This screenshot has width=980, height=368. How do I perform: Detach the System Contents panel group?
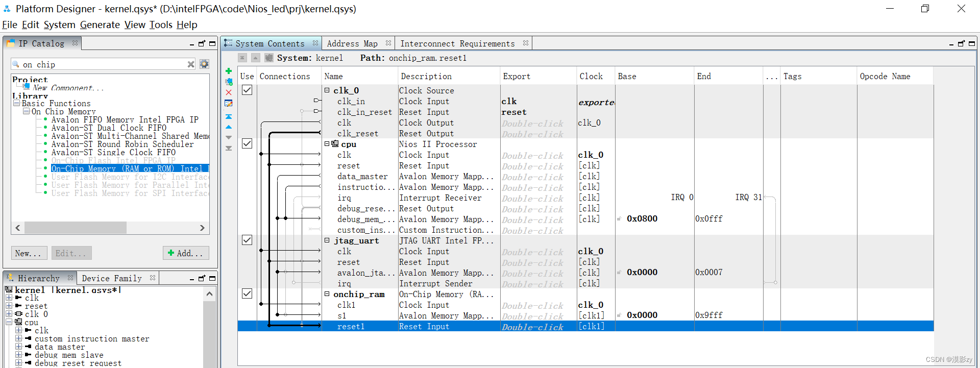point(962,43)
